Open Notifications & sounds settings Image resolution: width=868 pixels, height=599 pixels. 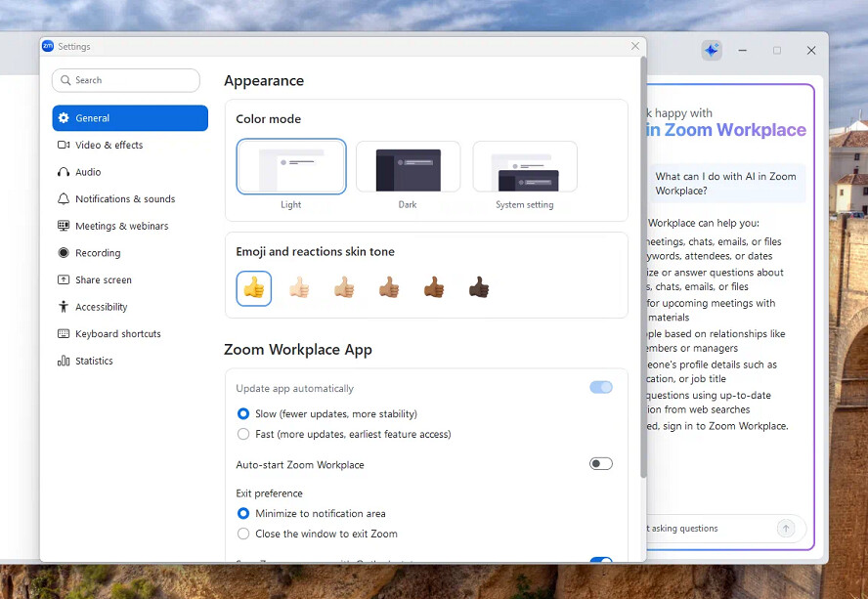point(130,198)
